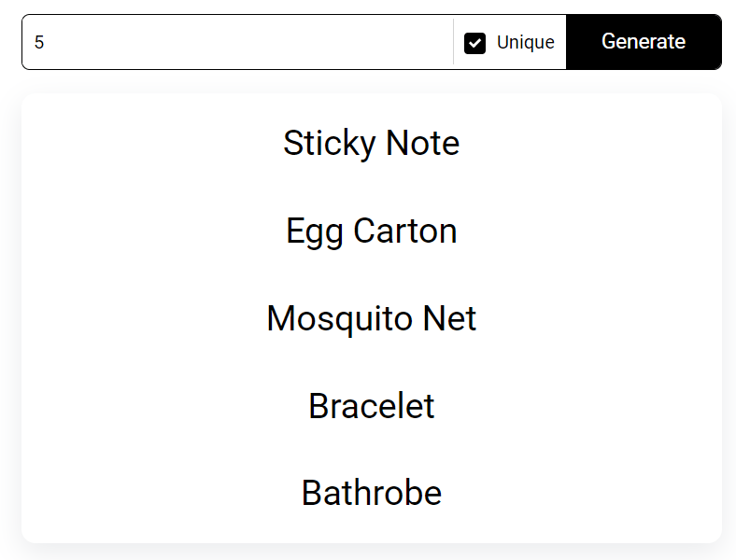Click the letter B of Bathrobe

(312, 494)
